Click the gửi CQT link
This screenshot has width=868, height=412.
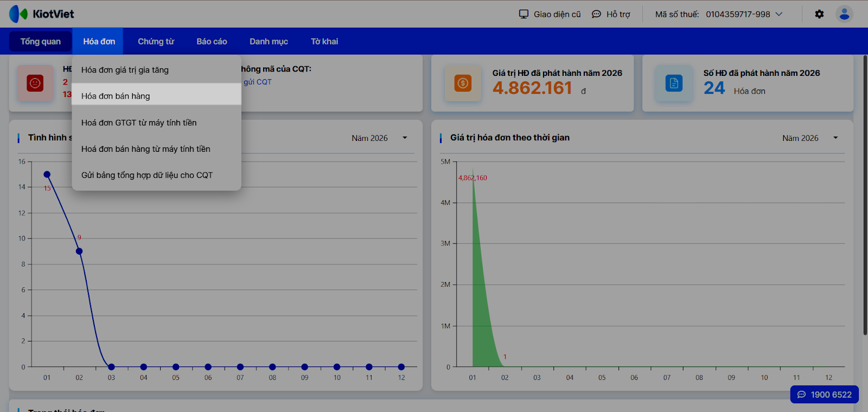[x=258, y=82]
